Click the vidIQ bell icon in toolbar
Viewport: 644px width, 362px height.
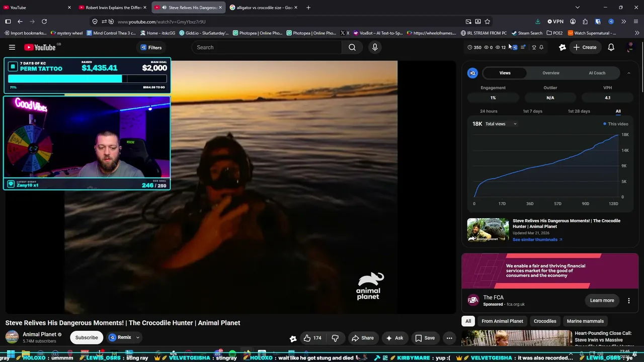(x=541, y=47)
